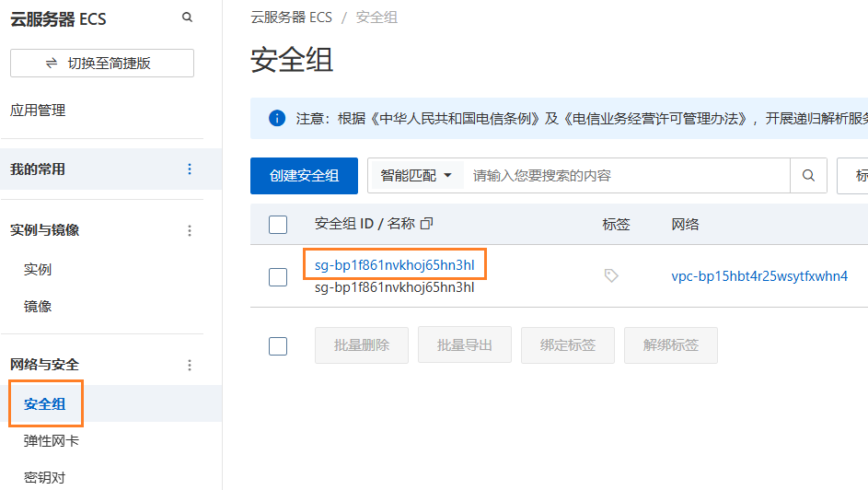Open 镜像 in sidebar

pyautogui.click(x=38, y=307)
